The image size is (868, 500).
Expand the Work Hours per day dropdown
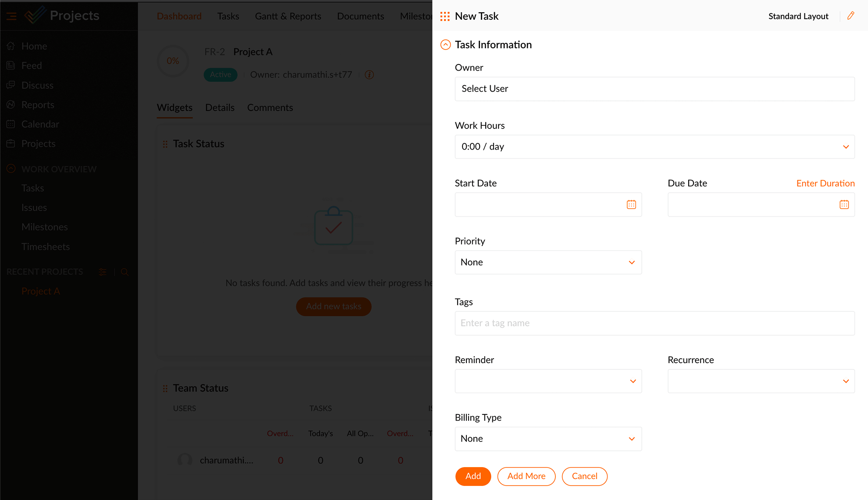pyautogui.click(x=847, y=147)
